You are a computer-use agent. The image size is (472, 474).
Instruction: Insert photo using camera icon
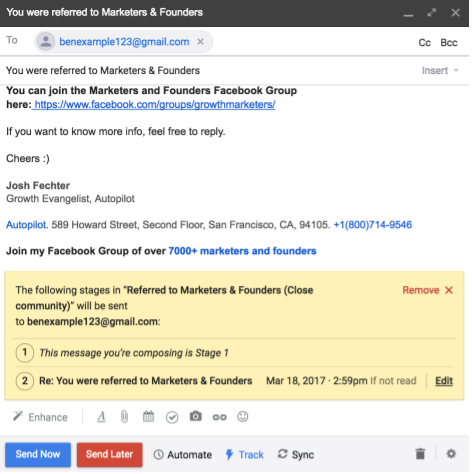(x=196, y=416)
